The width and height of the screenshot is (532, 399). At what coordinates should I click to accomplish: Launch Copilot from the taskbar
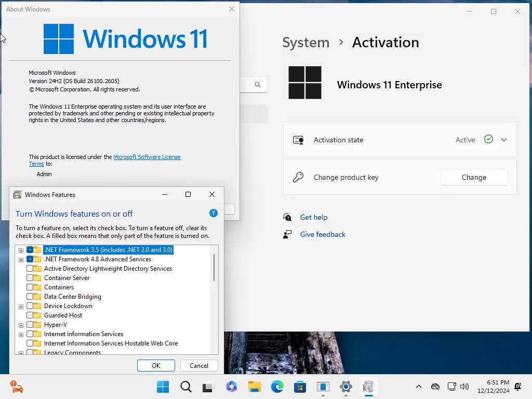pos(231,387)
